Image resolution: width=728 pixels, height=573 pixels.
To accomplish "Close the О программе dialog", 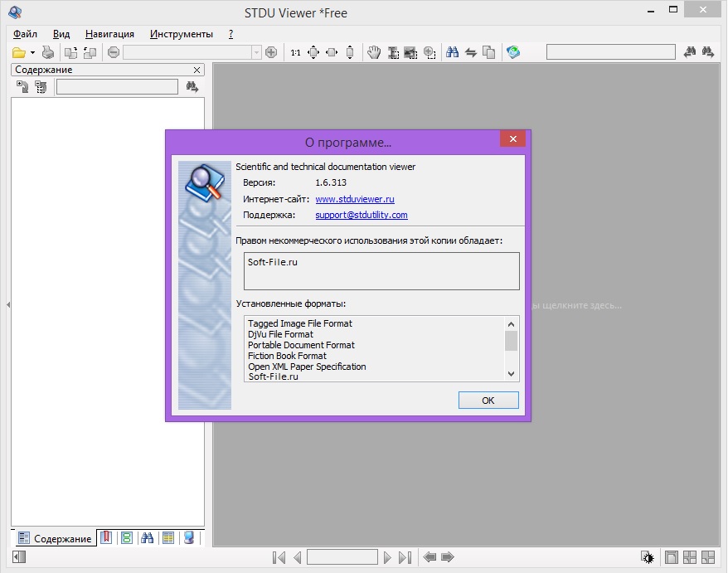I will [513, 138].
